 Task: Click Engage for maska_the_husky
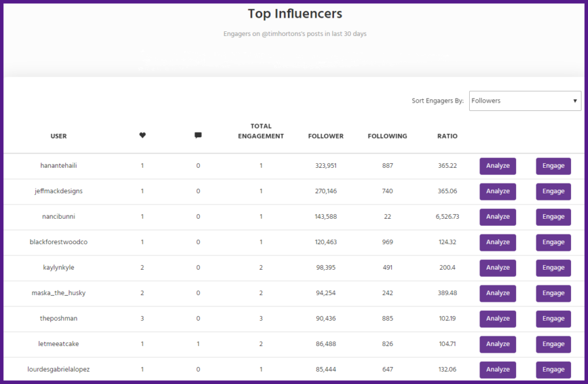tap(553, 293)
